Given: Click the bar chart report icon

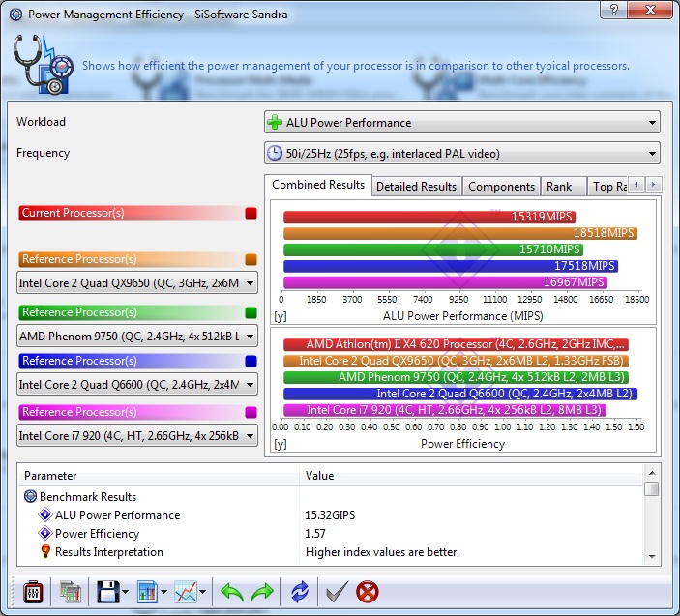Looking at the screenshot, I should (x=147, y=592).
